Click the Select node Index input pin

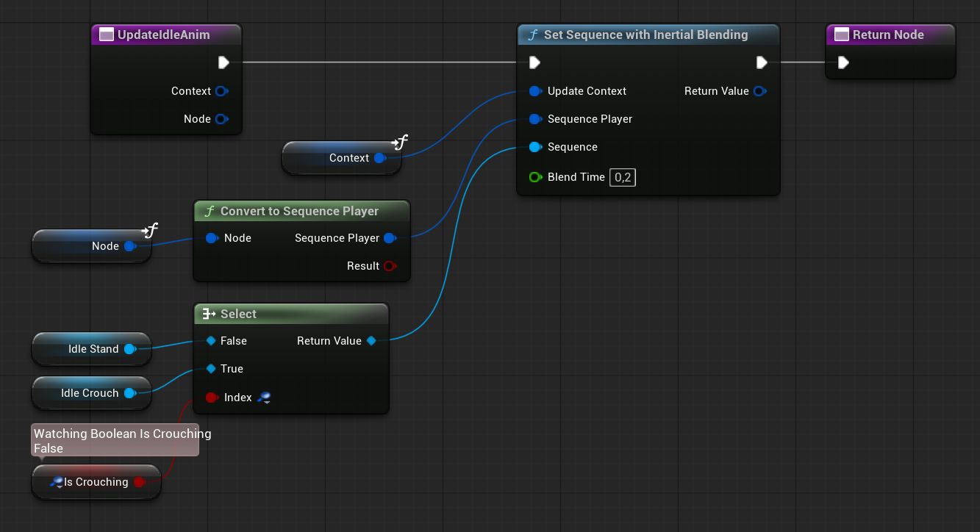click(212, 398)
